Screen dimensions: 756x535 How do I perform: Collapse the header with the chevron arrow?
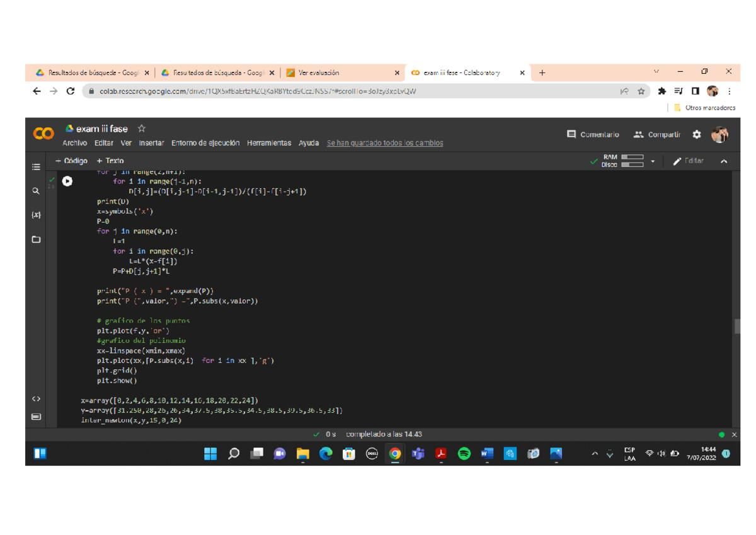(724, 161)
